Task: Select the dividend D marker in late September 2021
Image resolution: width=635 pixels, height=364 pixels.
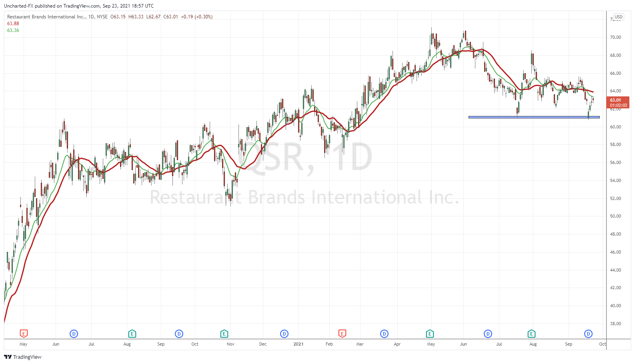Action: click(x=588, y=334)
